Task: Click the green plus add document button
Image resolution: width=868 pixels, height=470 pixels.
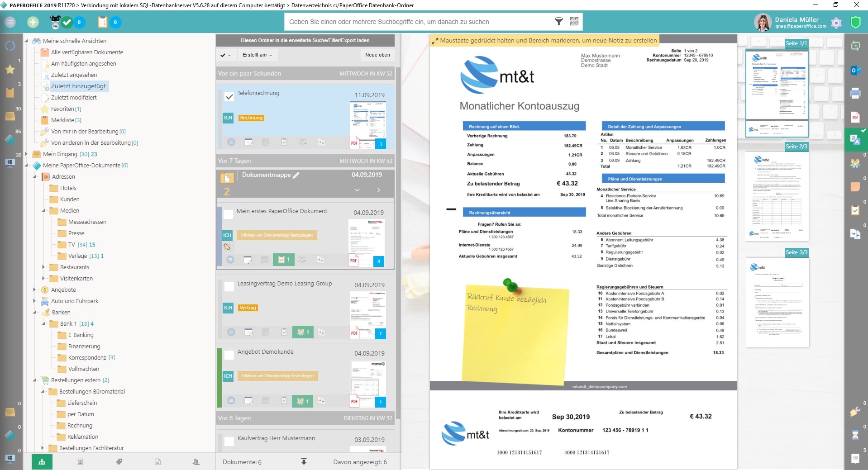Action: click(33, 22)
